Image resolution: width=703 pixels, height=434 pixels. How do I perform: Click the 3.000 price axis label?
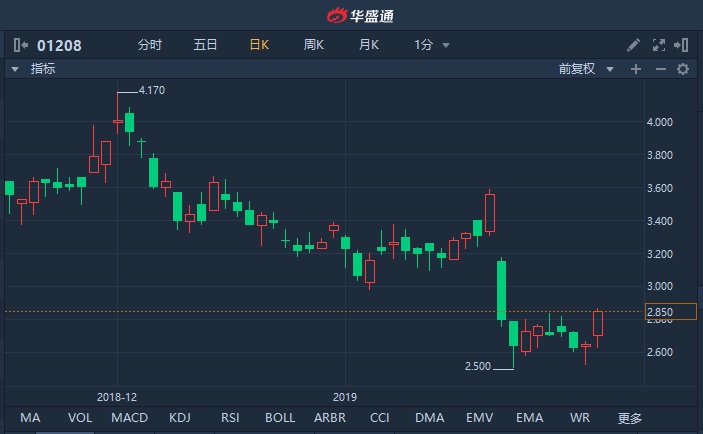pos(660,286)
